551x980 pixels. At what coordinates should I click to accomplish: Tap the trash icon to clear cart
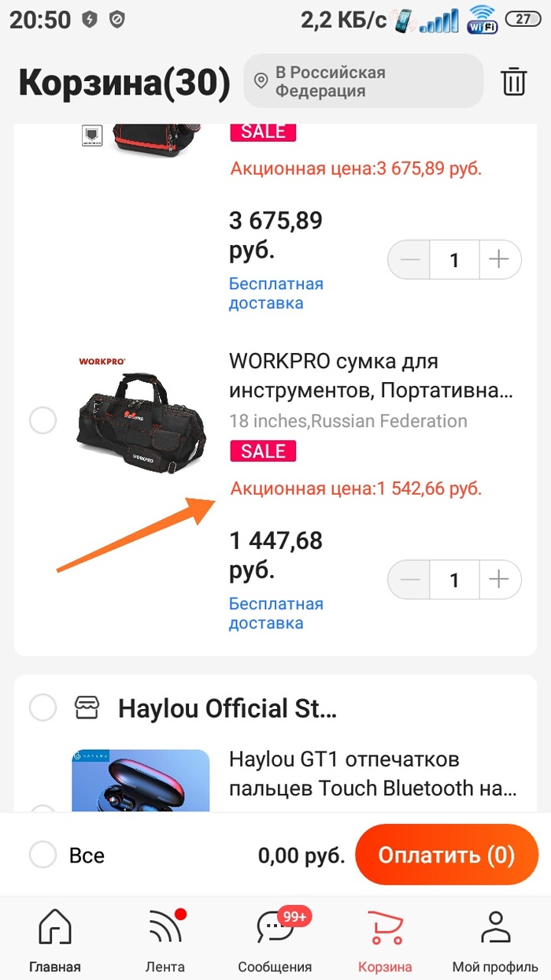514,81
